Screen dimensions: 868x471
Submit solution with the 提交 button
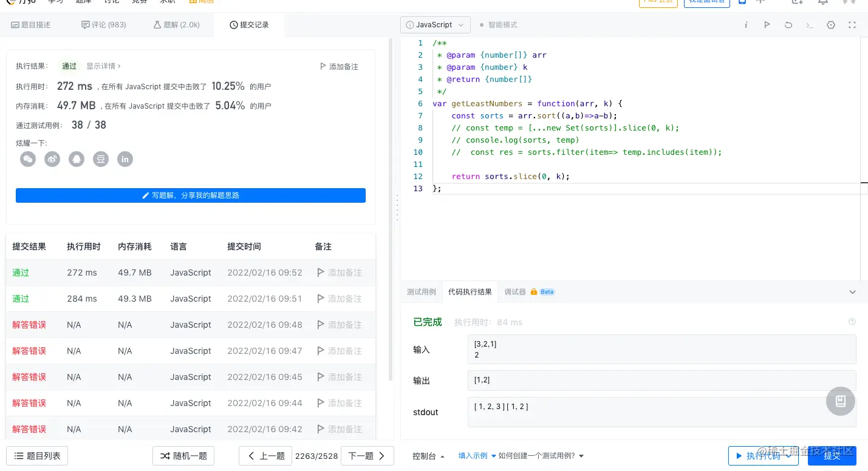pos(832,456)
